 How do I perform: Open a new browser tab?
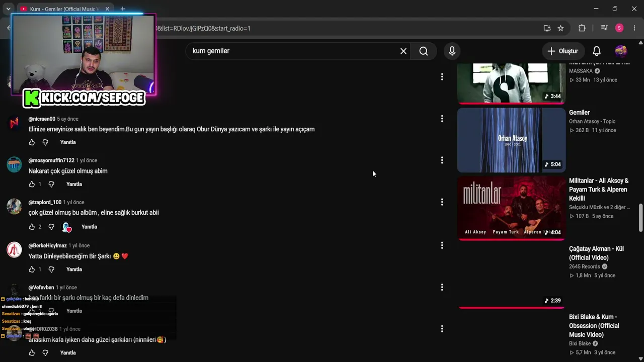click(x=122, y=9)
